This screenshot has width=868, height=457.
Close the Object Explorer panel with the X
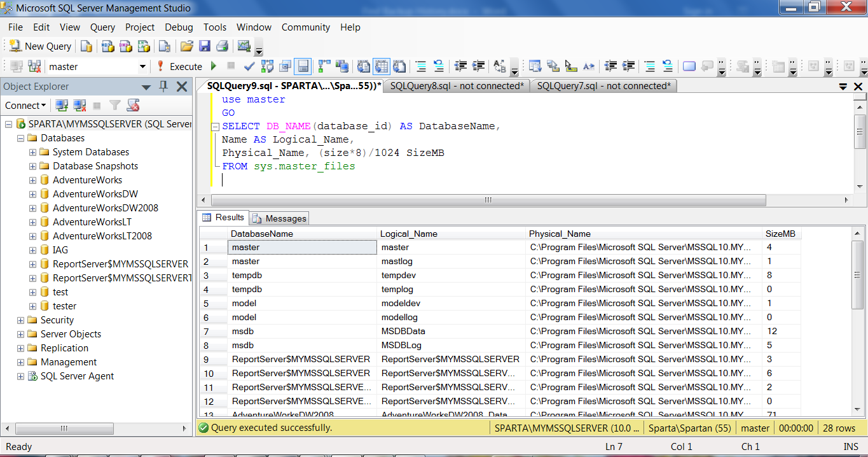(x=182, y=87)
